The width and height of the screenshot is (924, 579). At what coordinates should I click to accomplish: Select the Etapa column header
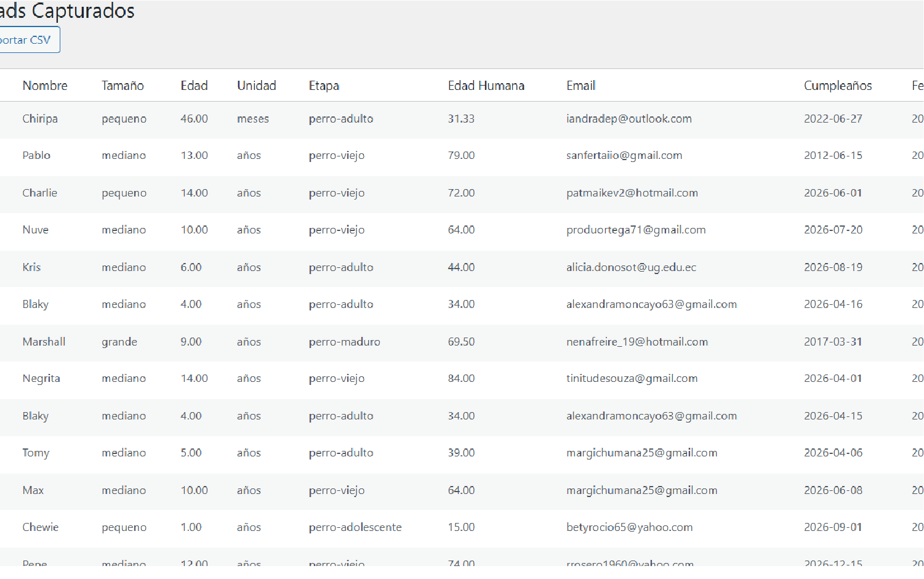click(324, 86)
